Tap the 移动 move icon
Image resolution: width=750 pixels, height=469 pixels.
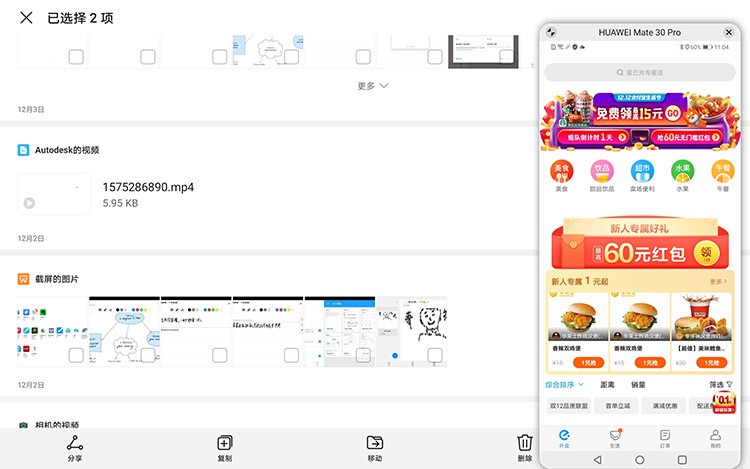click(x=375, y=443)
